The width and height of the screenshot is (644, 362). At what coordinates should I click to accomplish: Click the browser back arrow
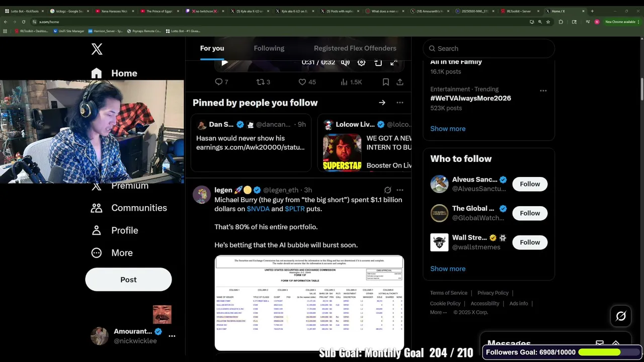pyautogui.click(x=5, y=22)
